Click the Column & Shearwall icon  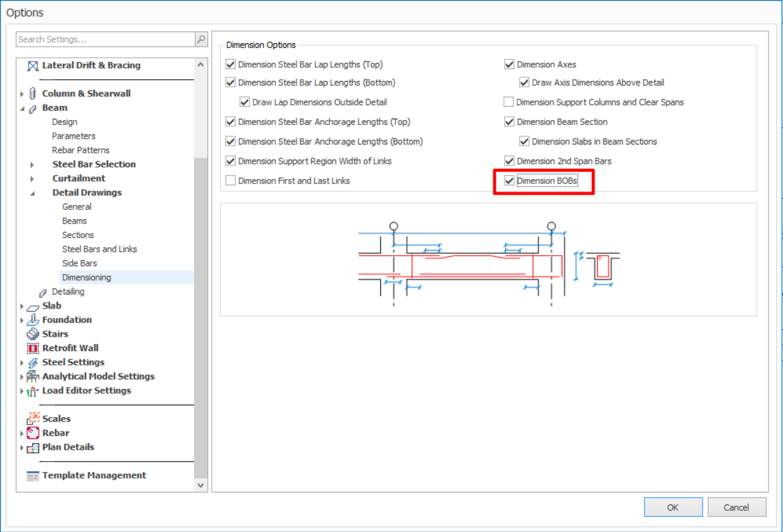33,94
